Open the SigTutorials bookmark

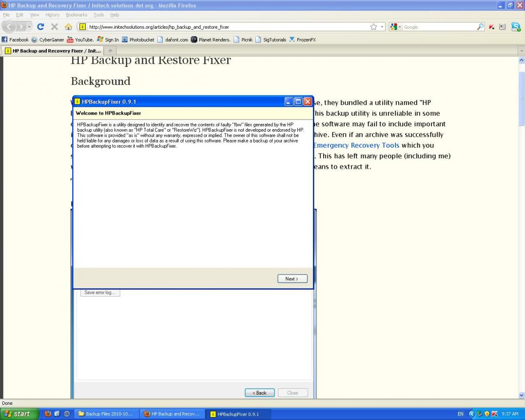pos(271,40)
